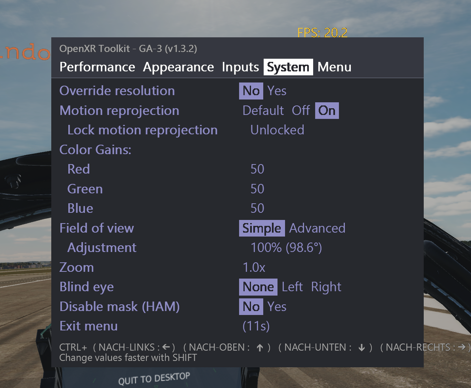Click the Exit menu option
The image size is (471, 388).
[88, 326]
